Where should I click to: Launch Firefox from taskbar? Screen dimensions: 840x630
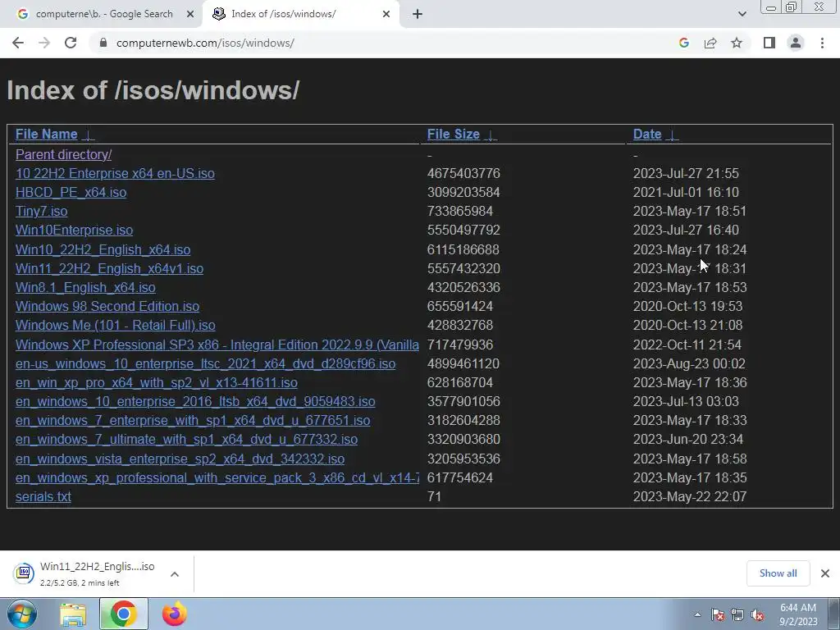pyautogui.click(x=175, y=614)
